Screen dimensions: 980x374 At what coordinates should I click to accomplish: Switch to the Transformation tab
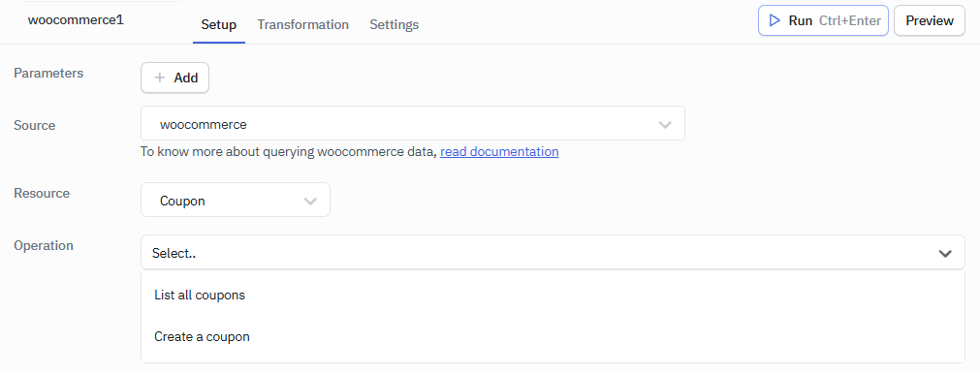pos(303,25)
